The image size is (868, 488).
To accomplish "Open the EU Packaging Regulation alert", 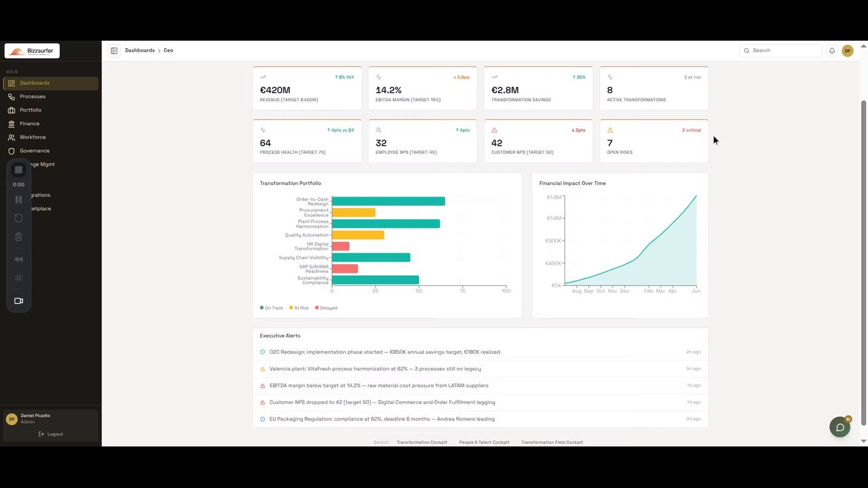I will [480, 419].
